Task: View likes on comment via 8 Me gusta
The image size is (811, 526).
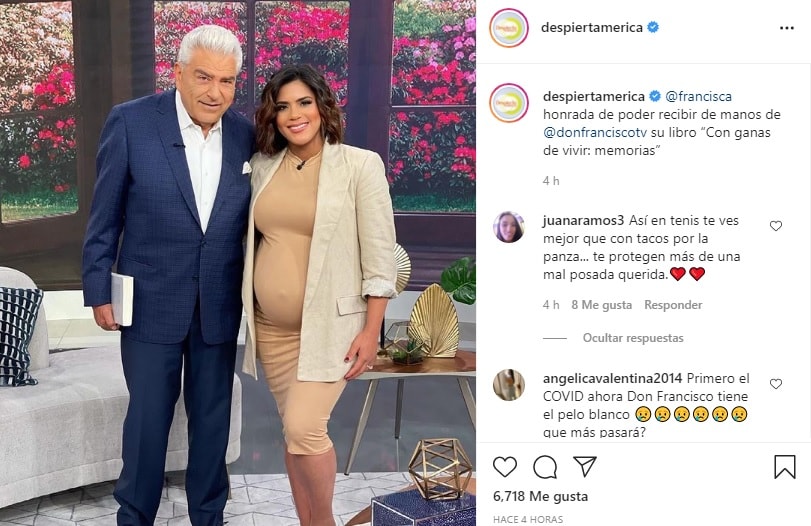Action: pos(602,305)
